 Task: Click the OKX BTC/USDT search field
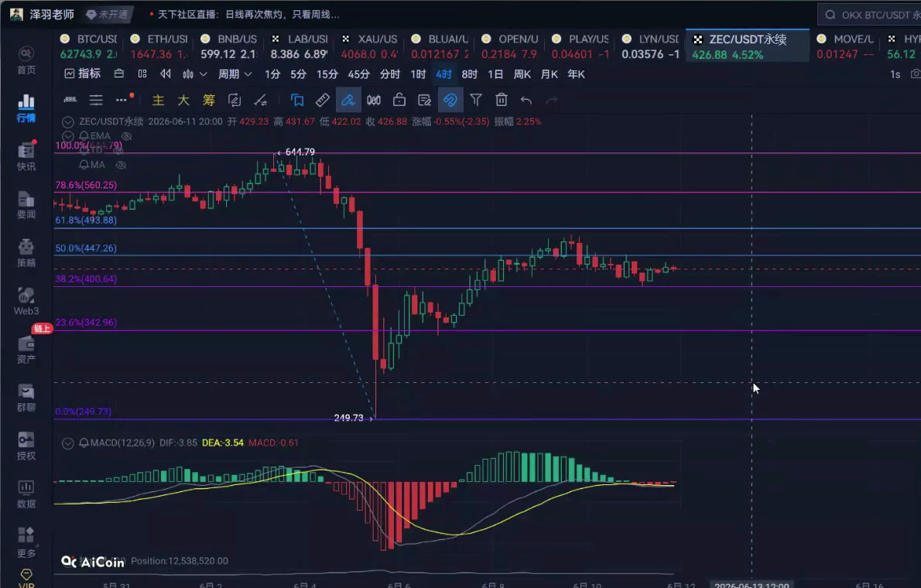point(869,15)
